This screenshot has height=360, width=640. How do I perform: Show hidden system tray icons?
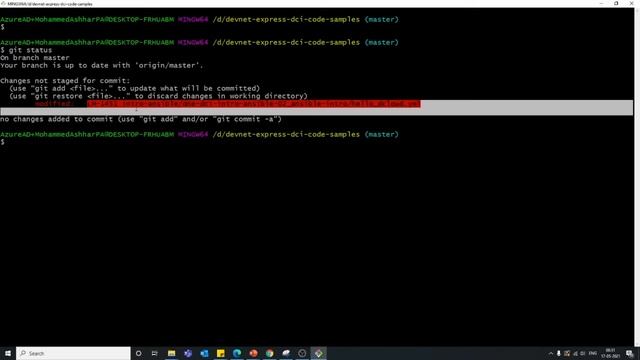tap(551, 353)
